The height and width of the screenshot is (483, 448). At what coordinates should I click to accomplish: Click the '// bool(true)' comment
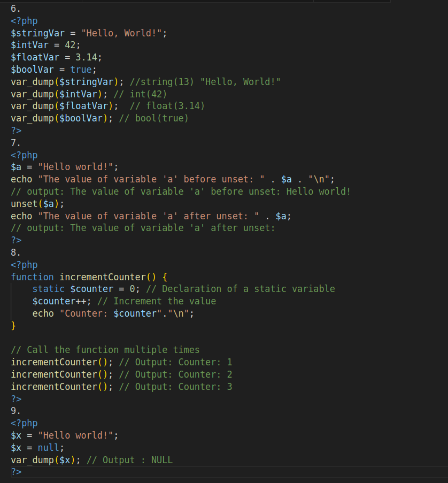point(153,118)
